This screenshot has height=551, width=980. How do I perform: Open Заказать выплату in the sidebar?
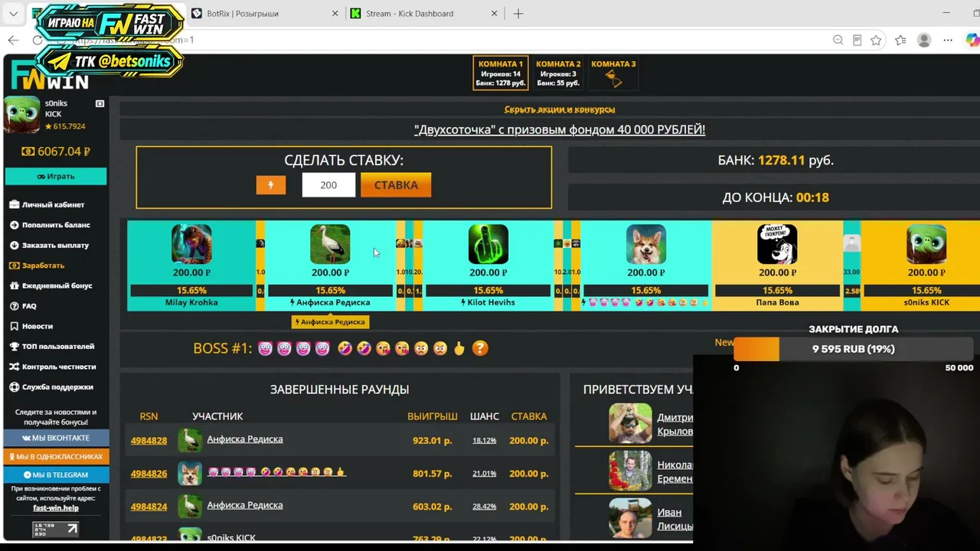point(50,245)
